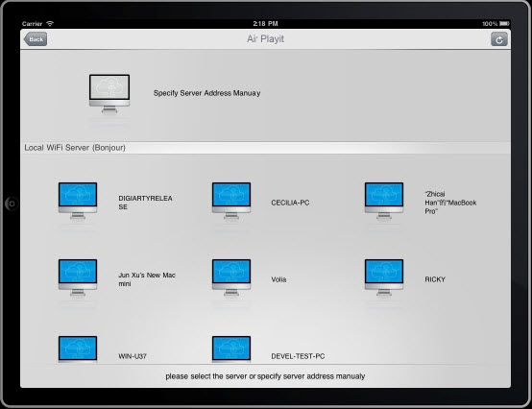Select Specify Server Address Manualy text

pos(207,93)
